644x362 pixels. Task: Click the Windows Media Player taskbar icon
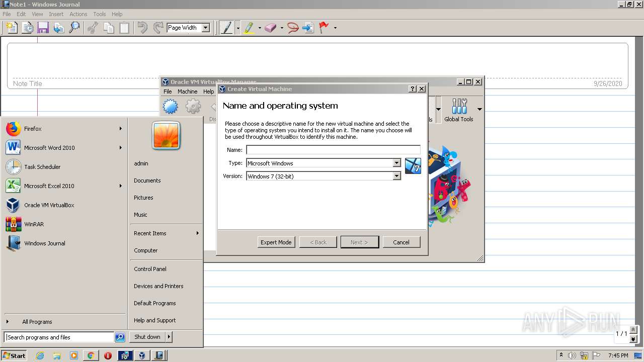[74, 355]
